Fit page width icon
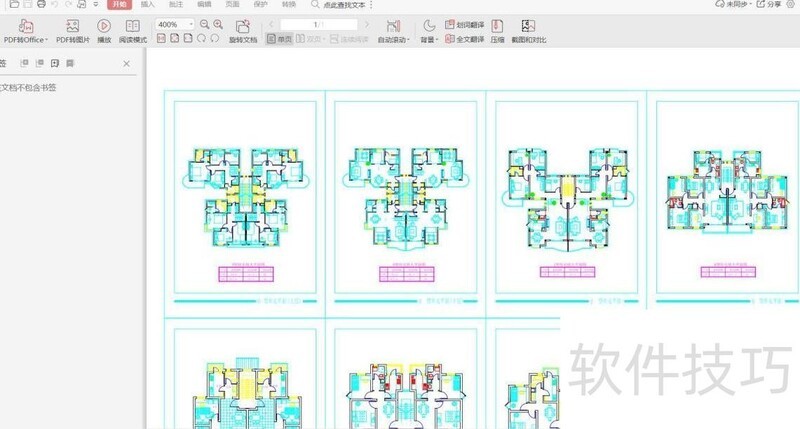 click(x=188, y=38)
